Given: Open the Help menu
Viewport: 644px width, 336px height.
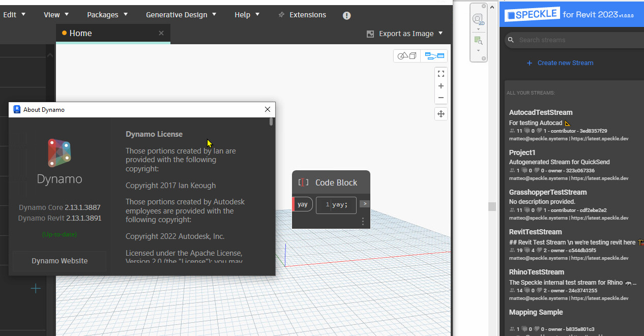Looking at the screenshot, I should [247, 15].
